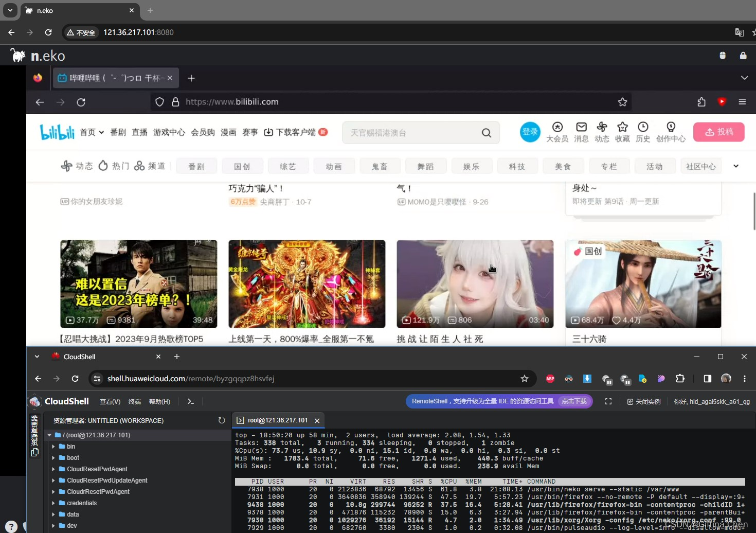This screenshot has height=533, width=756.
Task: Click the CloudShell terminal prompt icon
Action: [x=191, y=401]
